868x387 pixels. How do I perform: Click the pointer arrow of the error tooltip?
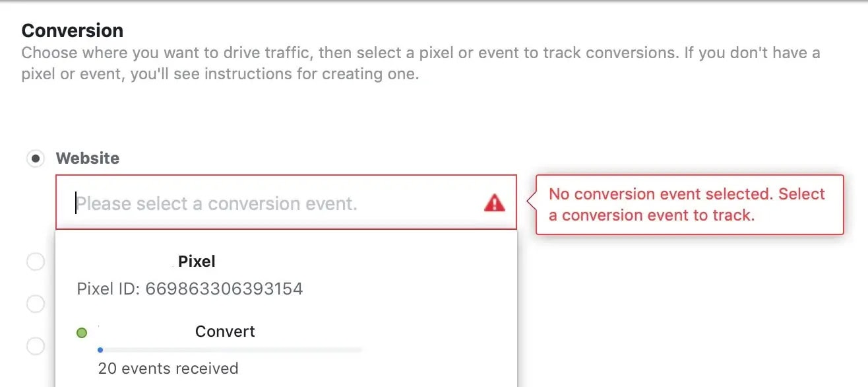click(531, 198)
